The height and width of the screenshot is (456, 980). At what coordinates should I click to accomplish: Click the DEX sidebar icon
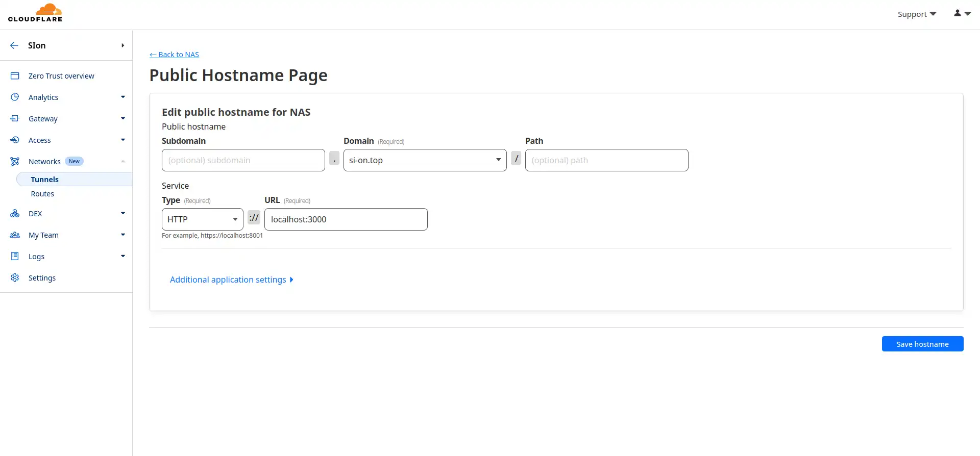pos(15,214)
